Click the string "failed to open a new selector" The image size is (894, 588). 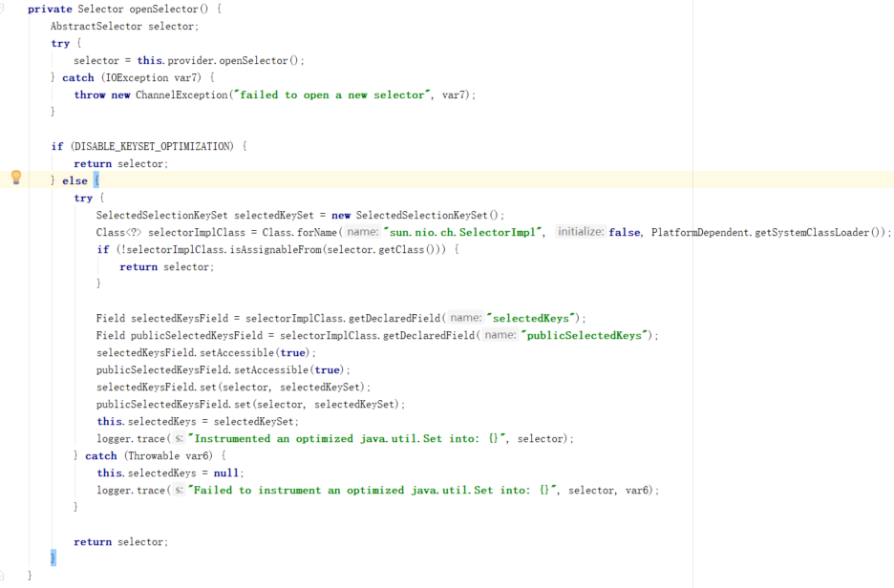click(331, 95)
